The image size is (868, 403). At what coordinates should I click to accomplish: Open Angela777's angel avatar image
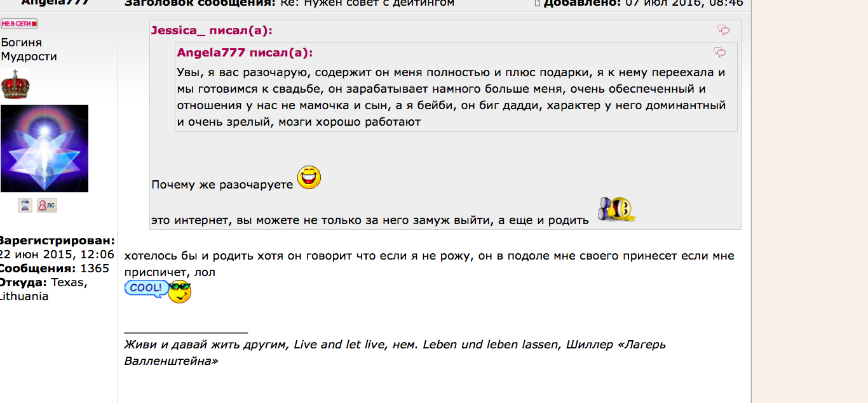(x=44, y=149)
